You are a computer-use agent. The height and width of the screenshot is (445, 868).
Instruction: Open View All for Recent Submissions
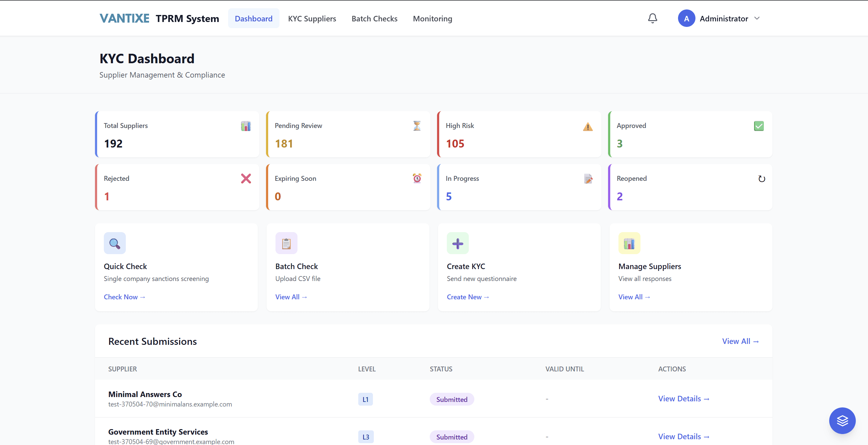coord(740,341)
